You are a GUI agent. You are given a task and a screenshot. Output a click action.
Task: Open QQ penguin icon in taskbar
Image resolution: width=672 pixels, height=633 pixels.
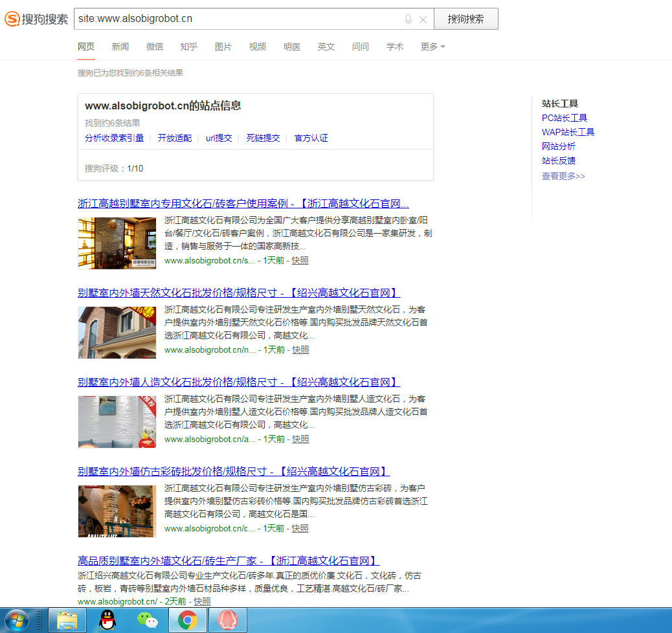tap(107, 620)
